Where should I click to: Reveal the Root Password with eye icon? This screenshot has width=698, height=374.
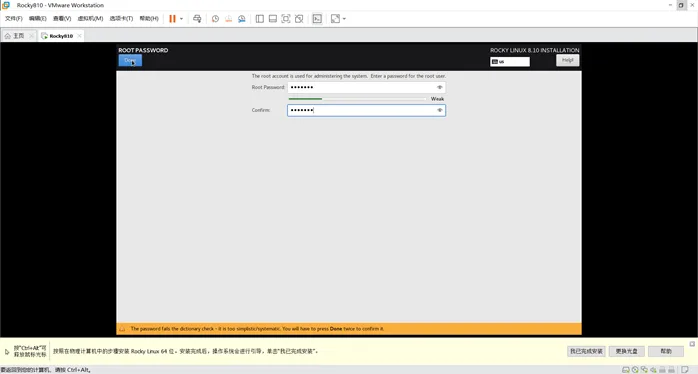(439, 87)
